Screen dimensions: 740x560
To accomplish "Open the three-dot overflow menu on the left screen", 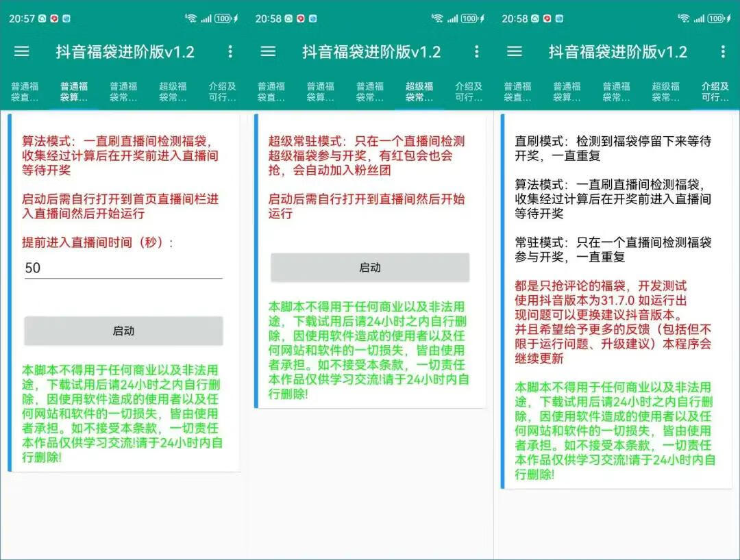I will coord(230,51).
